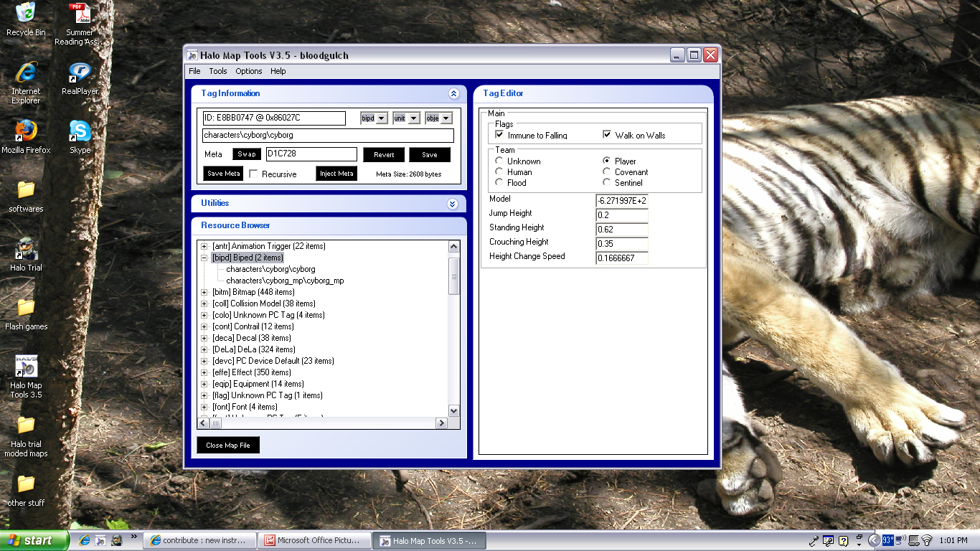This screenshot has width=980, height=551.
Task: Select the Human team radio button
Action: [x=499, y=172]
